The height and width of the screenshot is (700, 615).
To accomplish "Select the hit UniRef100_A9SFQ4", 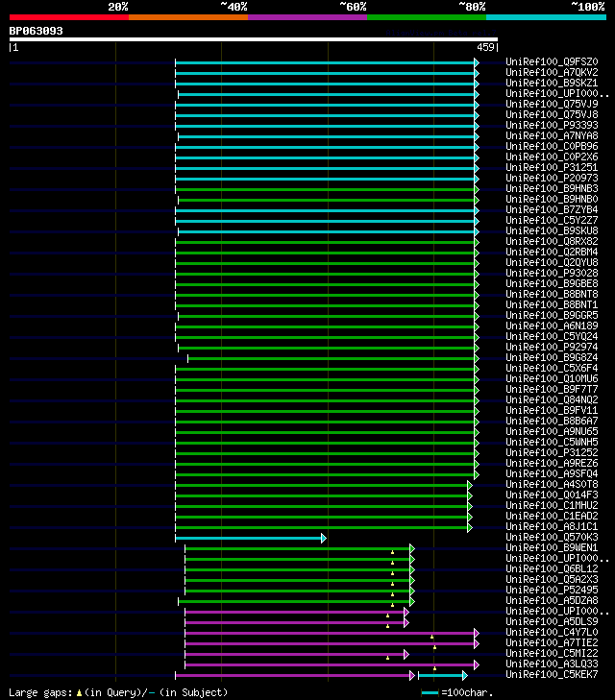I will (x=552, y=474).
